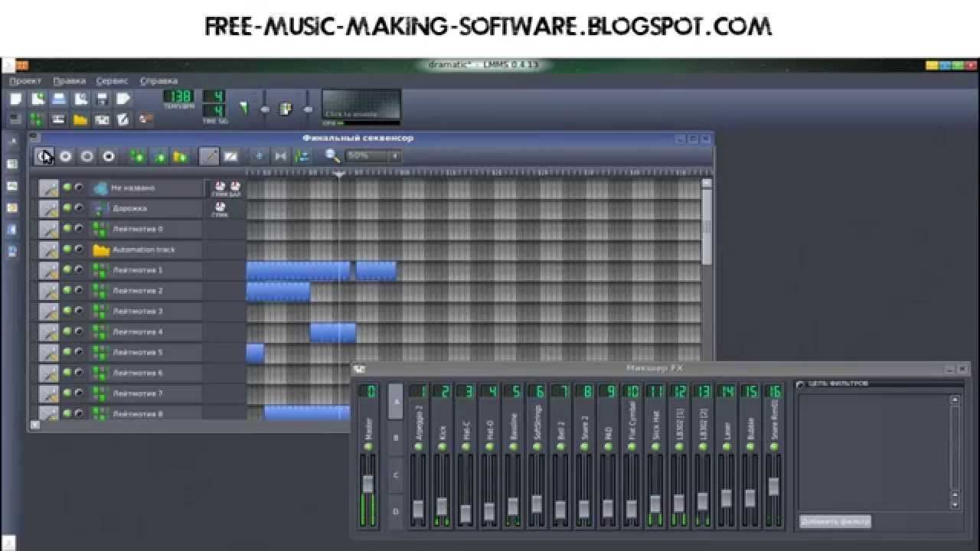The width and height of the screenshot is (980, 551).
Task: Switch to FX mixer bank D
Action: coord(396,510)
